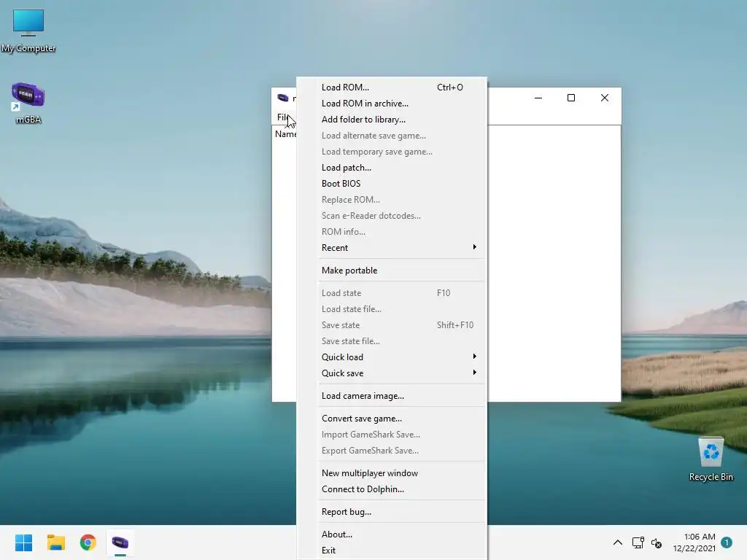Image resolution: width=747 pixels, height=560 pixels.
Task: Select Load patch... entry
Action: pyautogui.click(x=392, y=168)
